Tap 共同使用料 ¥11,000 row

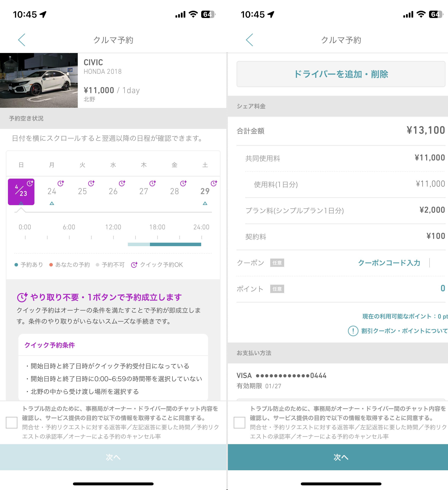coord(345,158)
